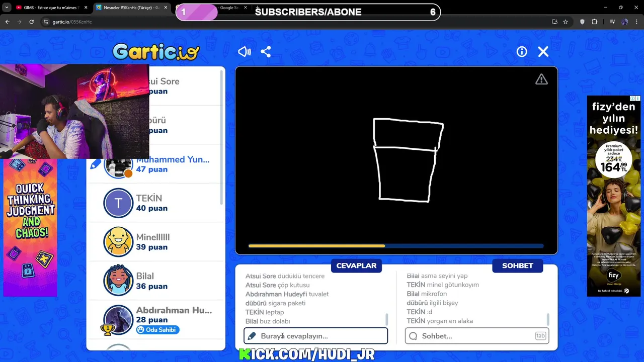Click the answer input field

316,336
